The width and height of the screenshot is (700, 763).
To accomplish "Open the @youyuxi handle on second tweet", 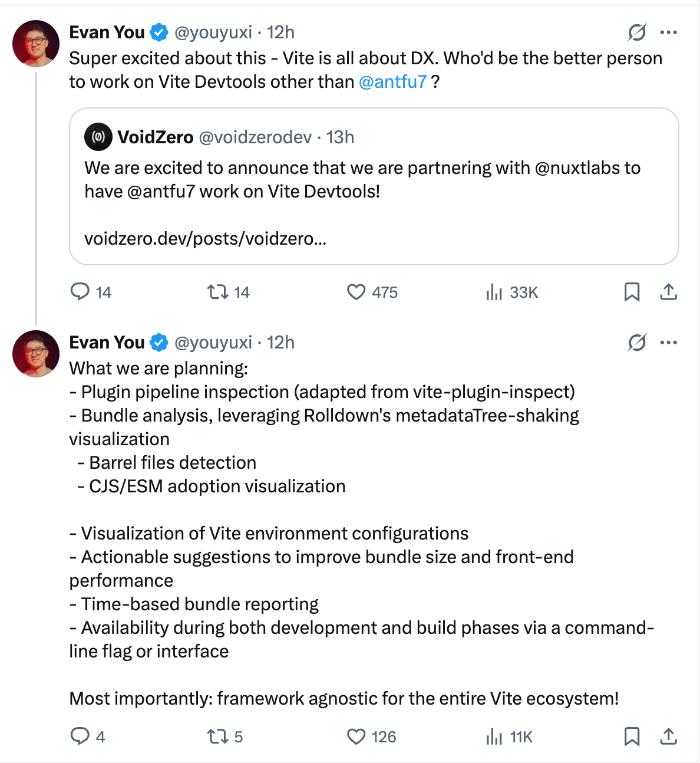I will [x=213, y=343].
